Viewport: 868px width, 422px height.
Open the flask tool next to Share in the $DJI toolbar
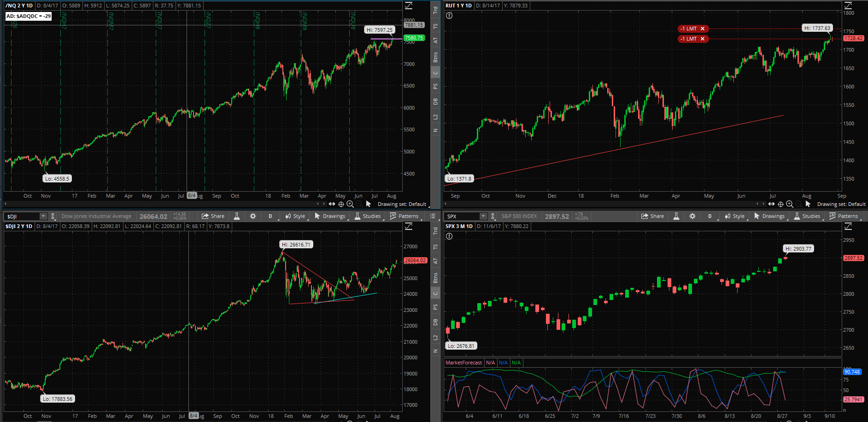coord(237,216)
